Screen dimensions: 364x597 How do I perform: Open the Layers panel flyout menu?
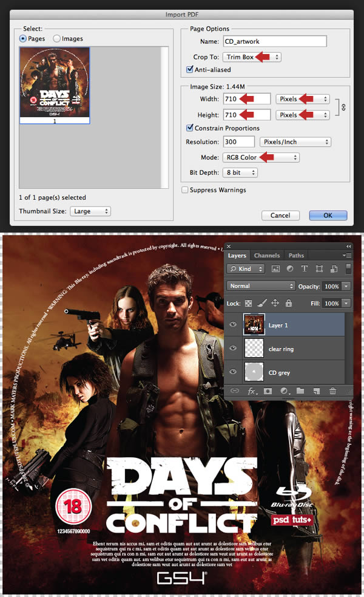347,255
